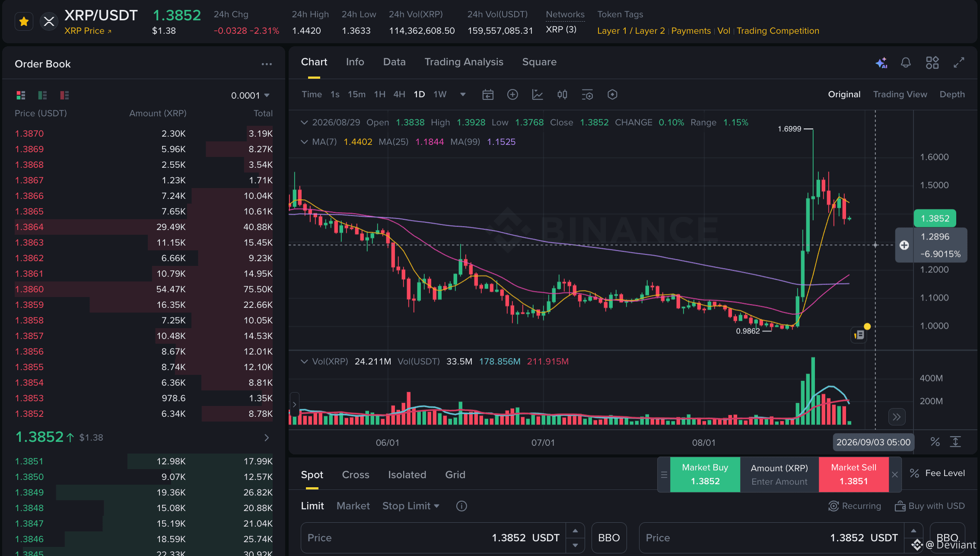Select the 4H interval

[399, 94]
